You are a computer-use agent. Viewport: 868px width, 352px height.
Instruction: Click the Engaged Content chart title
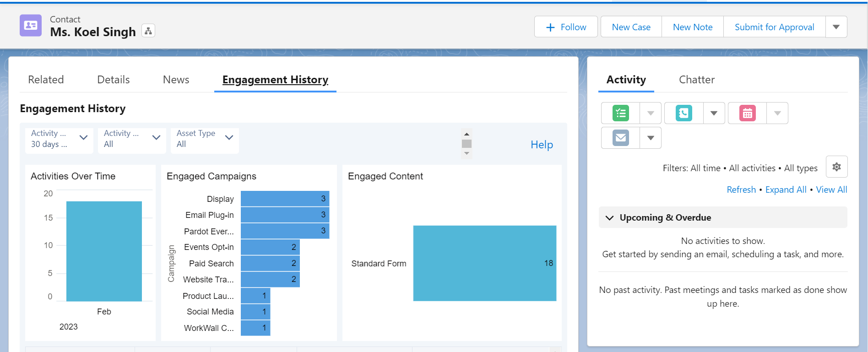385,176
